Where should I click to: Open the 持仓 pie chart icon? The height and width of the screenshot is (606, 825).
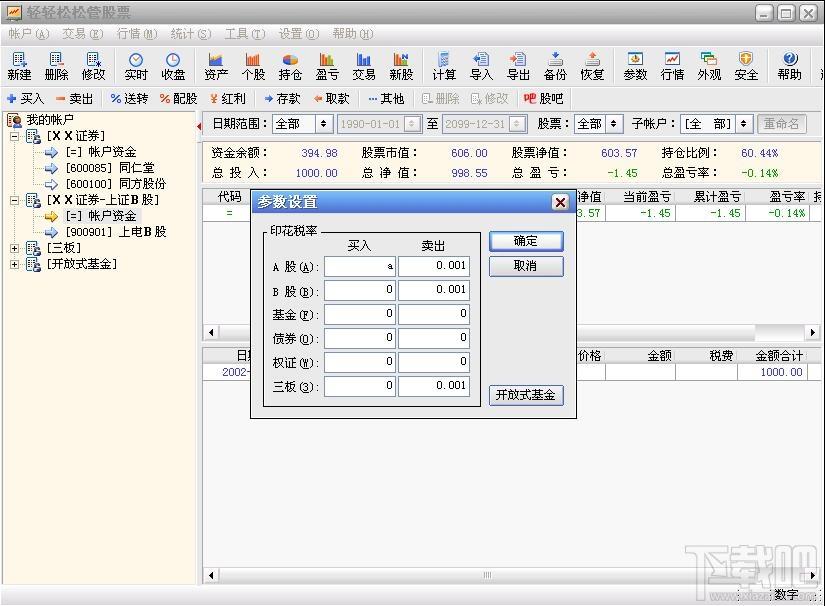290,66
